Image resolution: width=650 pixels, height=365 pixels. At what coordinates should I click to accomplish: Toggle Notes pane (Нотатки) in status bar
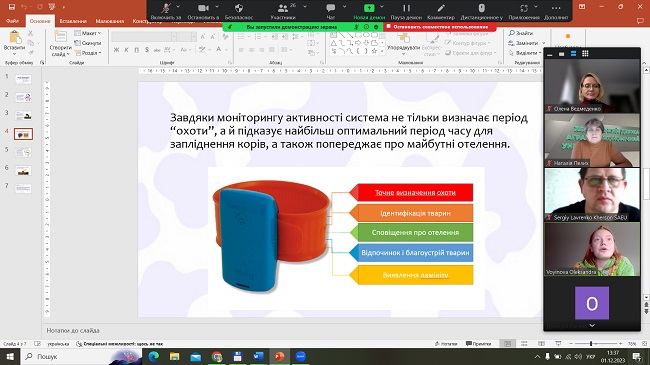tap(446, 344)
